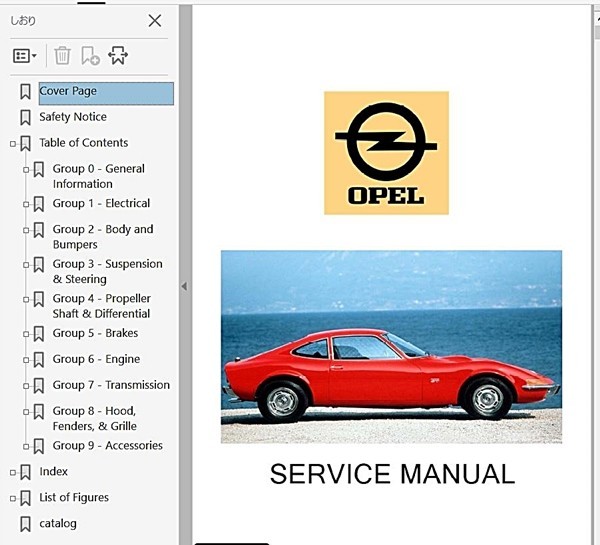
Task: Click the bookmark icon beside catalog
Action: [25, 524]
